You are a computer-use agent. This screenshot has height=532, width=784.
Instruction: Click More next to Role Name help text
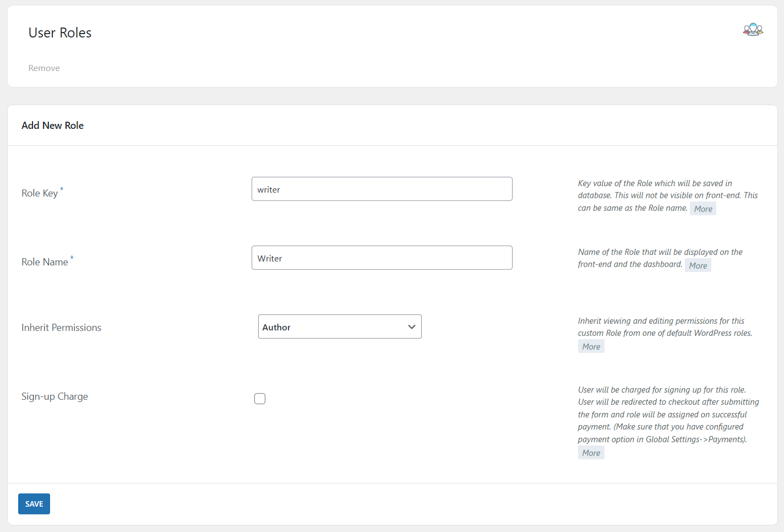698,265
